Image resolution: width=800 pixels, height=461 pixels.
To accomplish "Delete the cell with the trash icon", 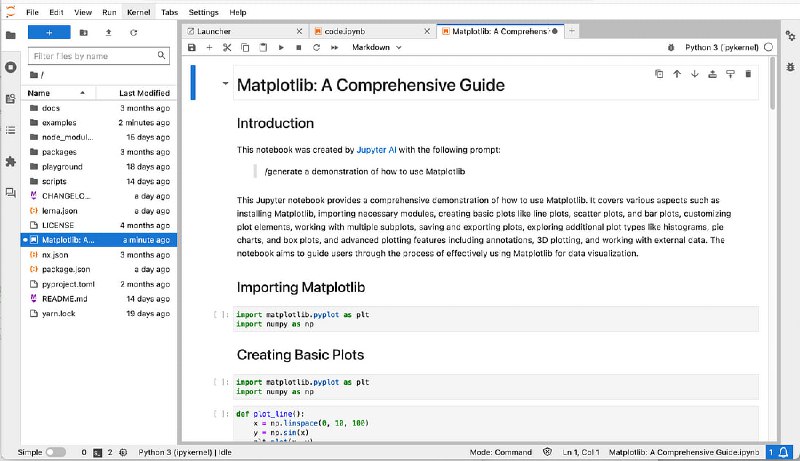I will point(748,74).
